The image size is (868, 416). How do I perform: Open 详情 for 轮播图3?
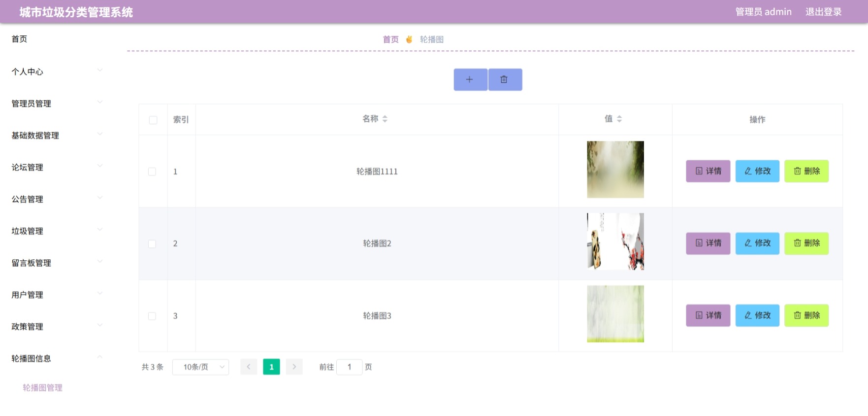708,315
